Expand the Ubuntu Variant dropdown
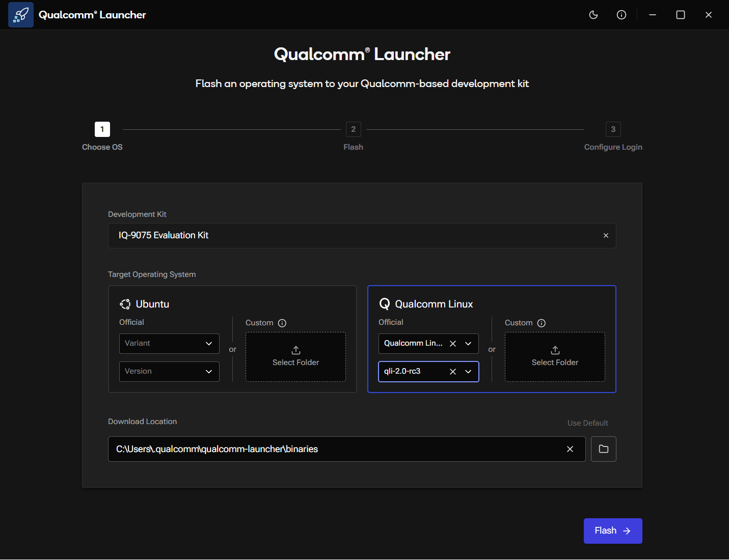The height and width of the screenshot is (560, 729). [169, 344]
